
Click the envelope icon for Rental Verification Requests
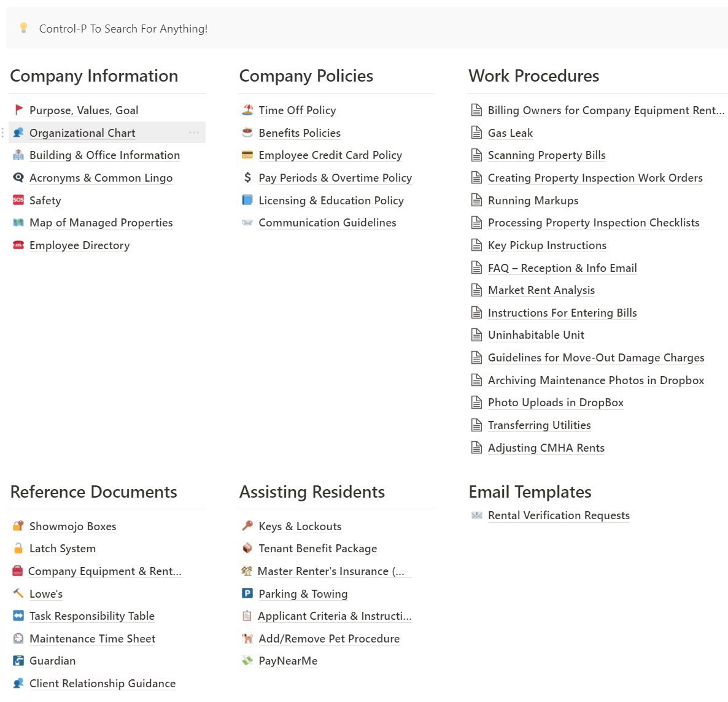click(x=477, y=515)
